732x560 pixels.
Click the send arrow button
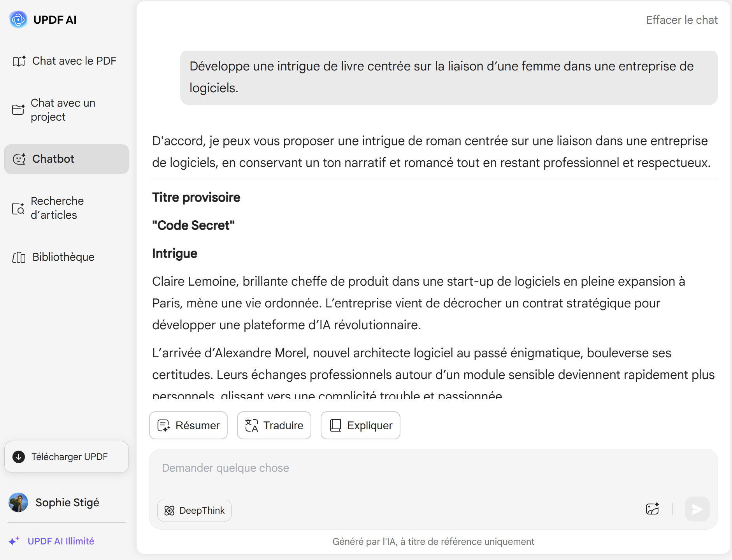(x=697, y=509)
